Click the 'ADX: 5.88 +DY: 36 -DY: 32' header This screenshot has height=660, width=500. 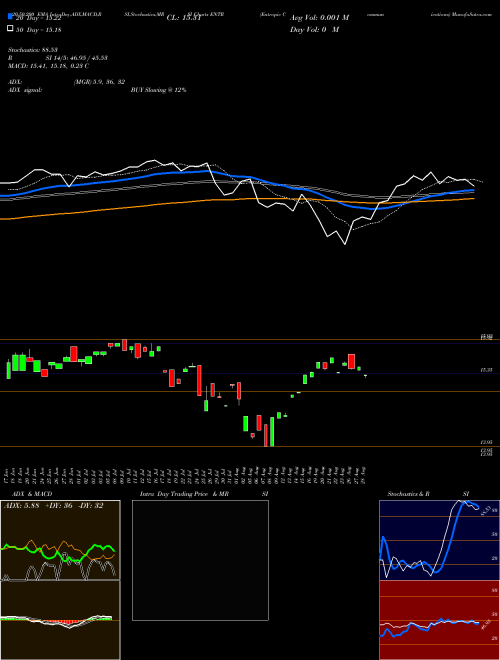53,506
